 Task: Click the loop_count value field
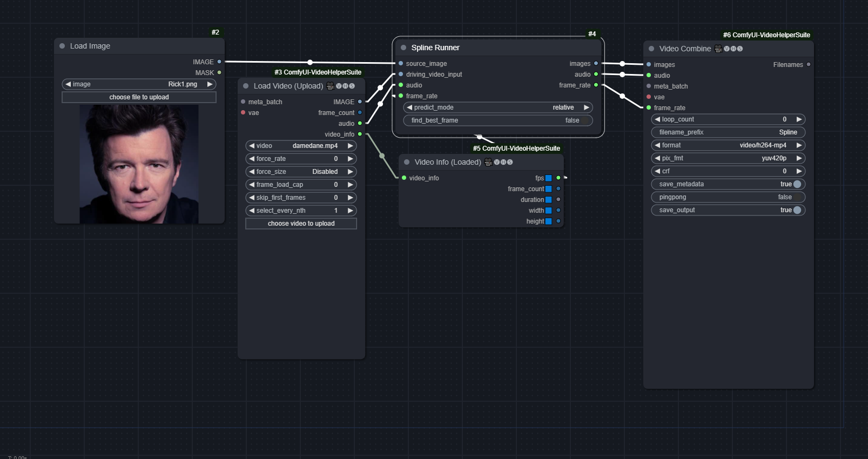[x=729, y=119]
